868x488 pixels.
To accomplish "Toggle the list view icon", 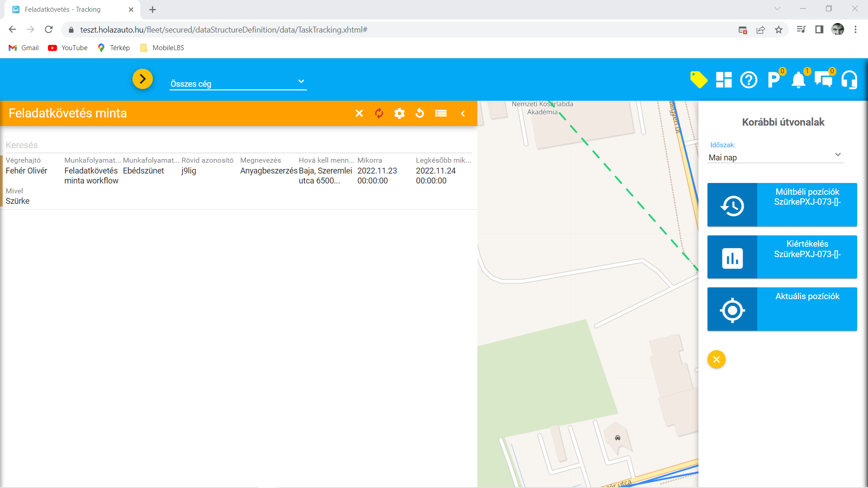I will click(441, 113).
